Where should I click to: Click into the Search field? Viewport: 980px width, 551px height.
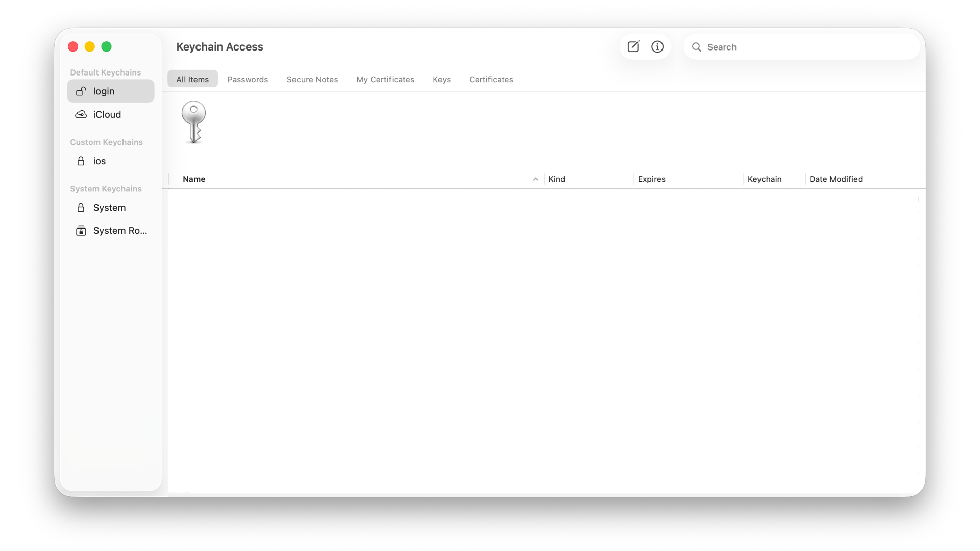pos(806,47)
